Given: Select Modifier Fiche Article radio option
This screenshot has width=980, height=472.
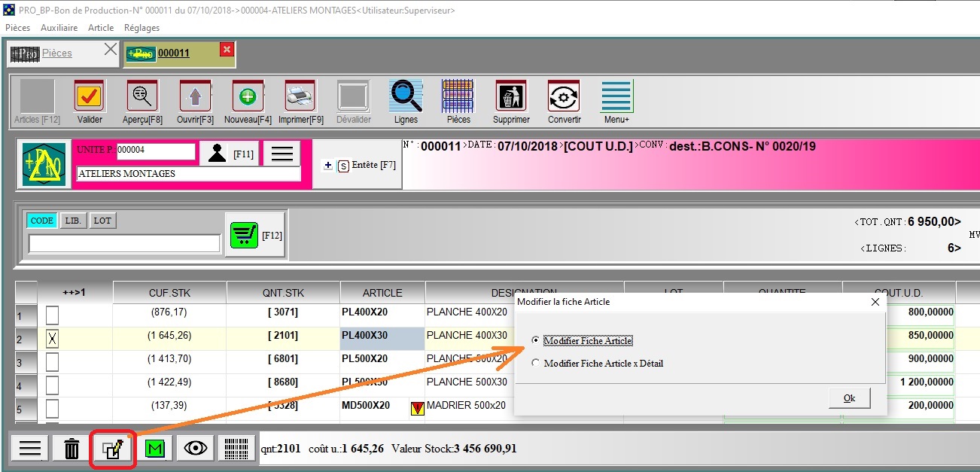Looking at the screenshot, I should [536, 340].
